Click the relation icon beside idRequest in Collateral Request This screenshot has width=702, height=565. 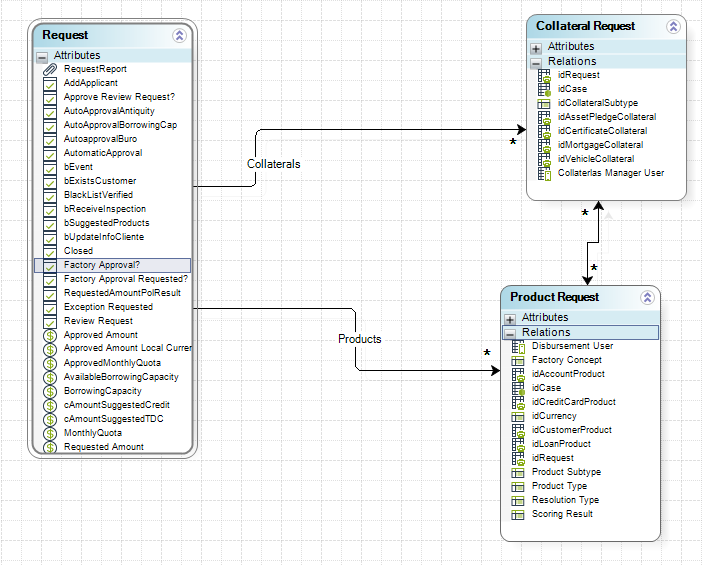544,75
